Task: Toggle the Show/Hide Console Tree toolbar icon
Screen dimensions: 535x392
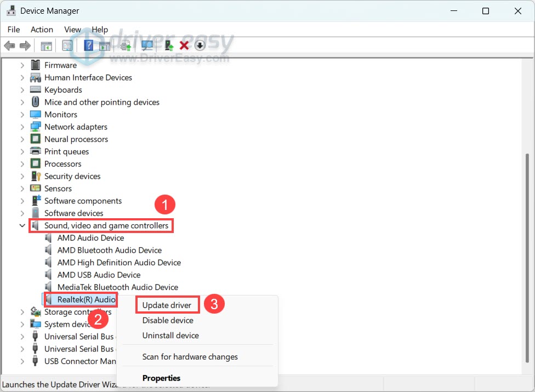Action: 47,46
